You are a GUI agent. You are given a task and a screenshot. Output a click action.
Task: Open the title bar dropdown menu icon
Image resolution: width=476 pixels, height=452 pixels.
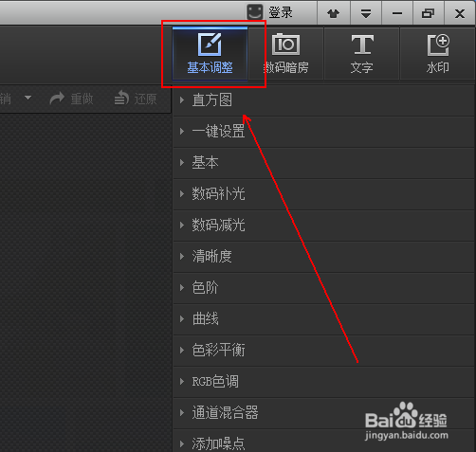(366, 13)
